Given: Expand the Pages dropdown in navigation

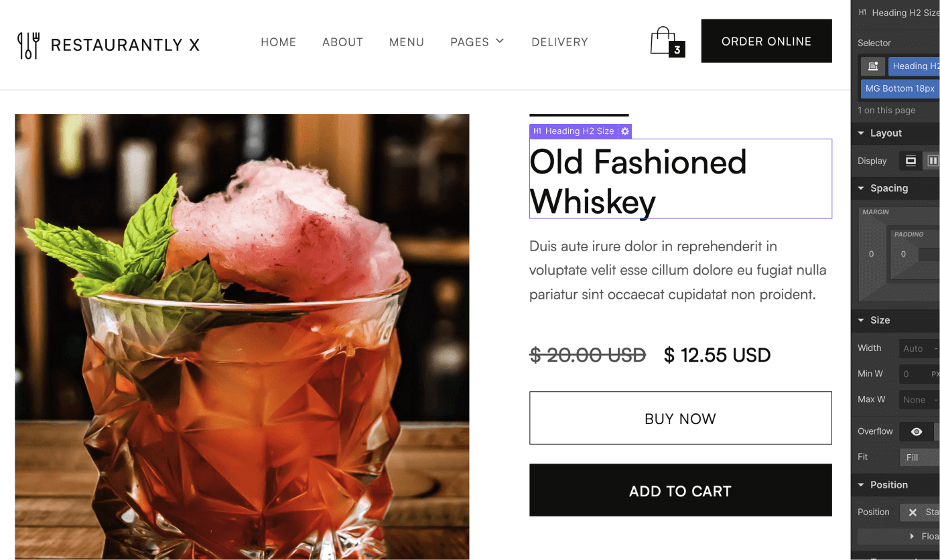Looking at the screenshot, I should [x=477, y=42].
